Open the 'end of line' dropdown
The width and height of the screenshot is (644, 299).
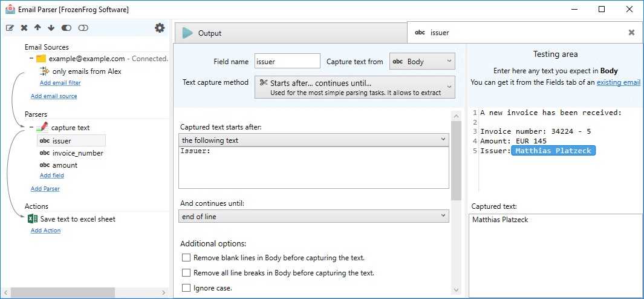[314, 216]
